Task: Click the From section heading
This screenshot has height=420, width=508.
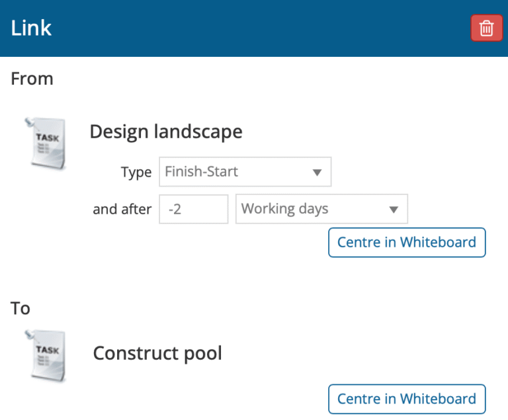Action: 32,79
